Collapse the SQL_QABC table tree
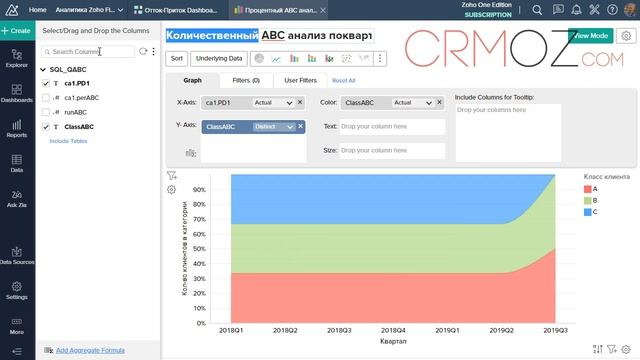Viewport: 640px width, 360px height. tap(43, 70)
